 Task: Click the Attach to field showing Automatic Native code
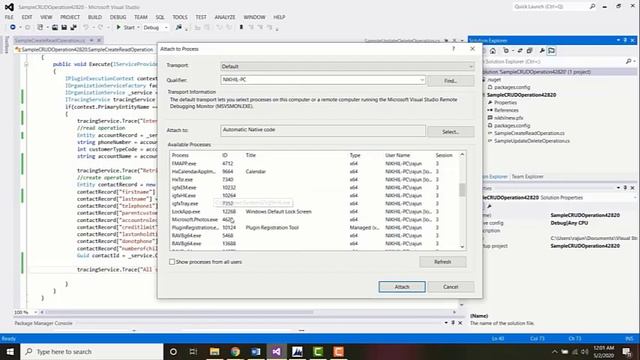(x=323, y=130)
